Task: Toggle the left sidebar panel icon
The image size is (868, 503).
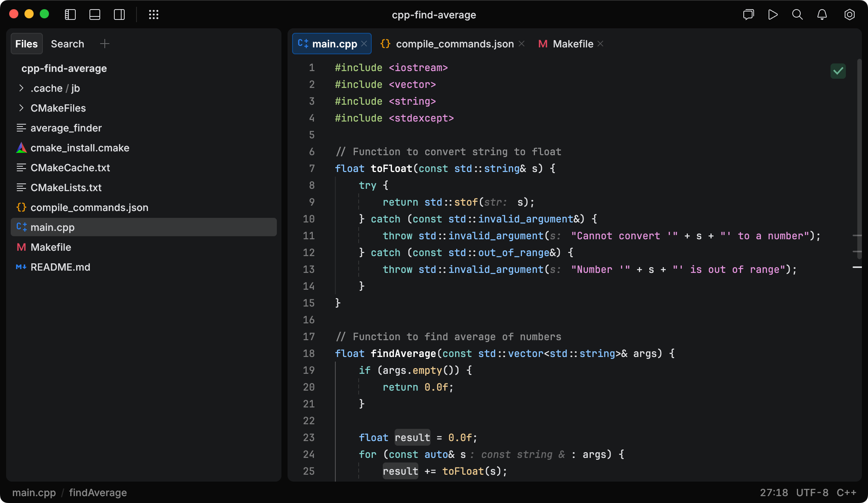Action: coord(70,15)
